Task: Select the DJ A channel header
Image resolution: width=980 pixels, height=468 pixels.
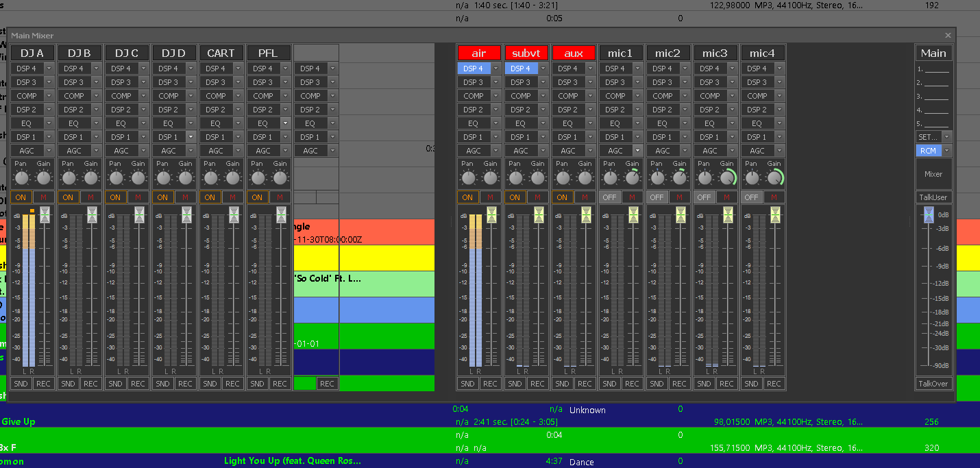Action: 32,53
